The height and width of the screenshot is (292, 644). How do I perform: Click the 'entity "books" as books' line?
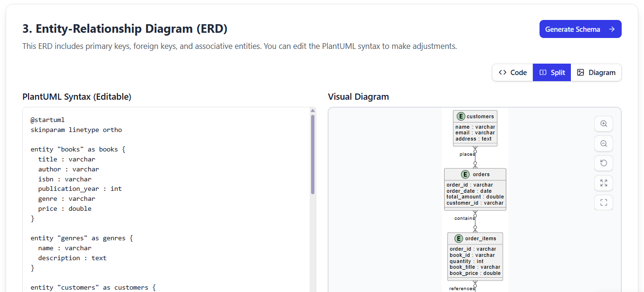coord(77,149)
